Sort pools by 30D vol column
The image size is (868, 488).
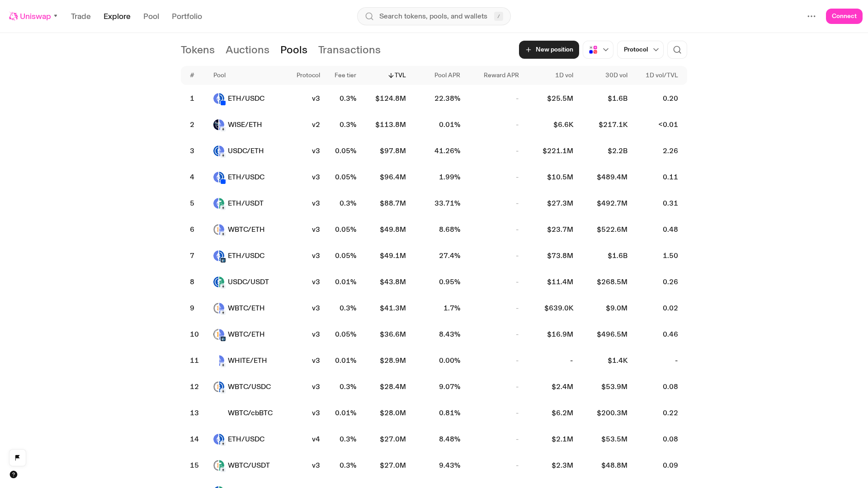[616, 75]
